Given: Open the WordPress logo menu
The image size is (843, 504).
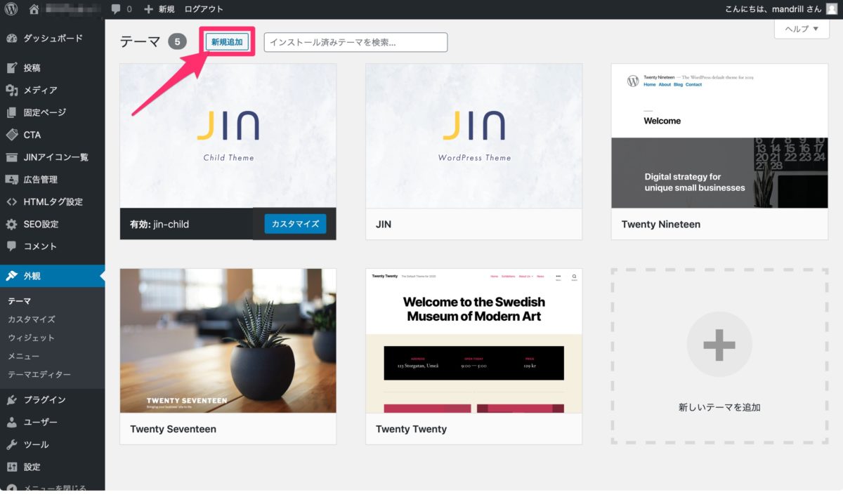Looking at the screenshot, I should tap(11, 9).
